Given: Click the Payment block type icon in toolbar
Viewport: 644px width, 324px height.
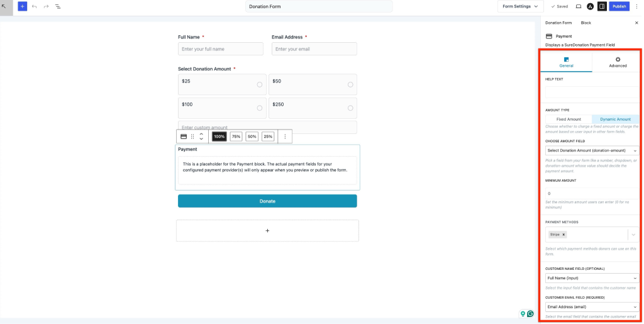Looking at the screenshot, I should click(x=184, y=137).
